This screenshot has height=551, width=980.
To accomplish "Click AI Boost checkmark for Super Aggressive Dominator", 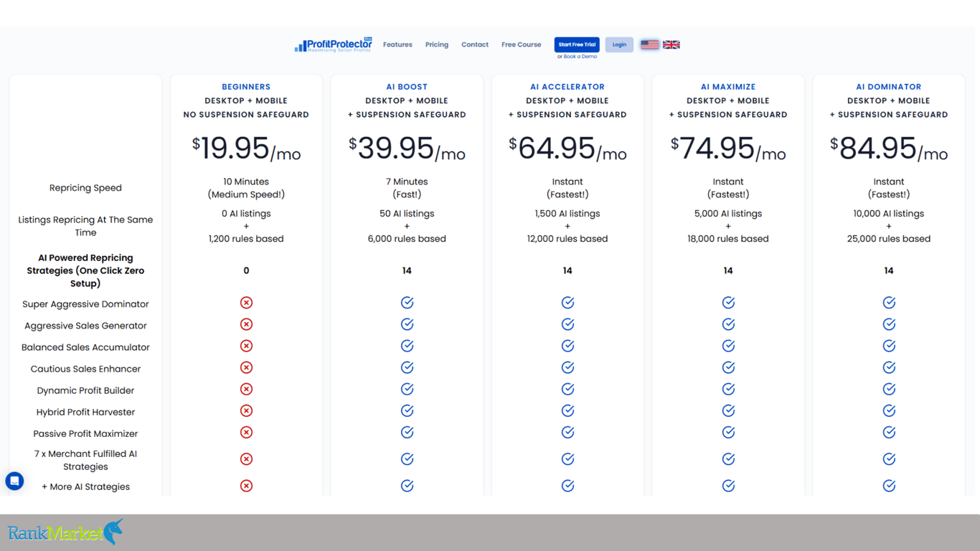I will coord(407,303).
